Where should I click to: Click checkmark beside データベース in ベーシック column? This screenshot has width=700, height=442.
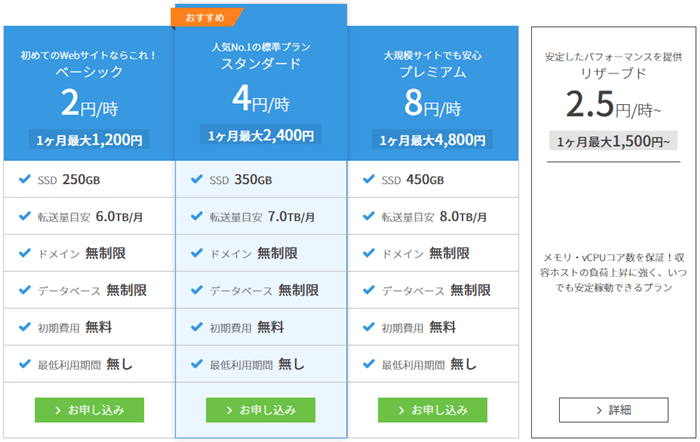click(25, 290)
